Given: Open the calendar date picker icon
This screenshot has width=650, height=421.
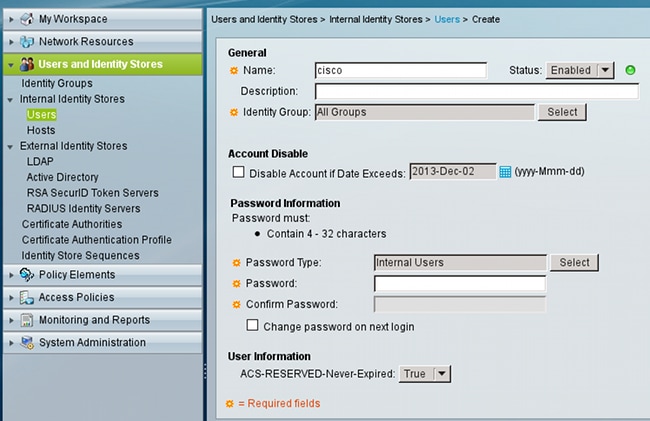Looking at the screenshot, I should coord(505,172).
